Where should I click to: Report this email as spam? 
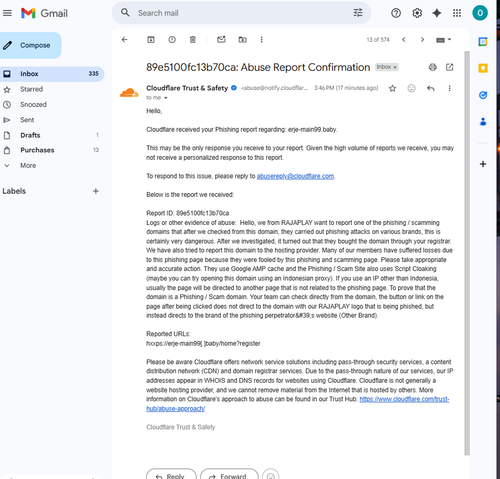pyautogui.click(x=172, y=40)
